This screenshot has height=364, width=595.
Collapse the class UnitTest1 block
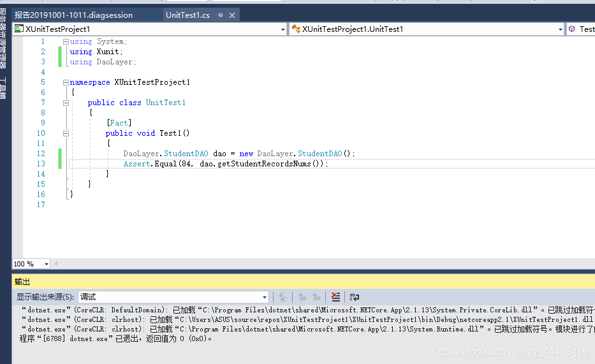pyautogui.click(x=66, y=103)
